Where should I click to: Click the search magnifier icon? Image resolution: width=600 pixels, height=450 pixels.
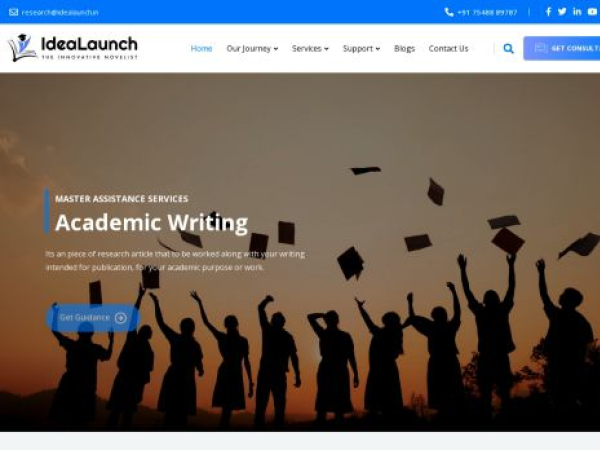[508, 49]
